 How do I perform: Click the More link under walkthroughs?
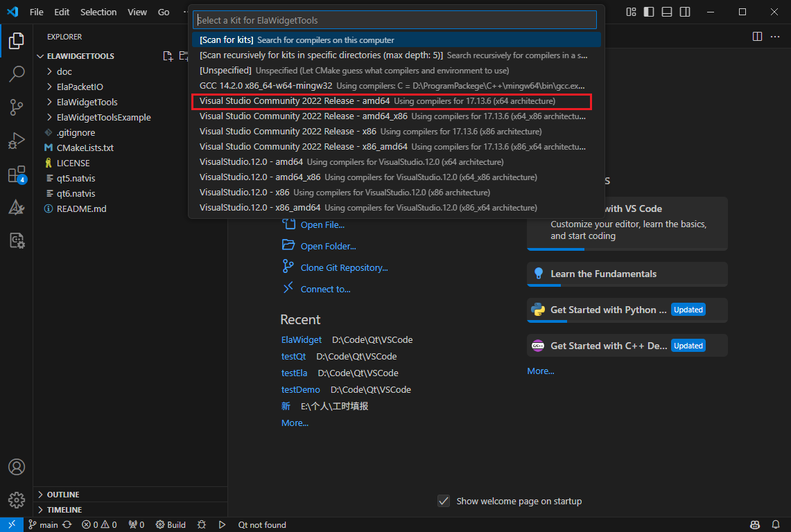pos(540,371)
